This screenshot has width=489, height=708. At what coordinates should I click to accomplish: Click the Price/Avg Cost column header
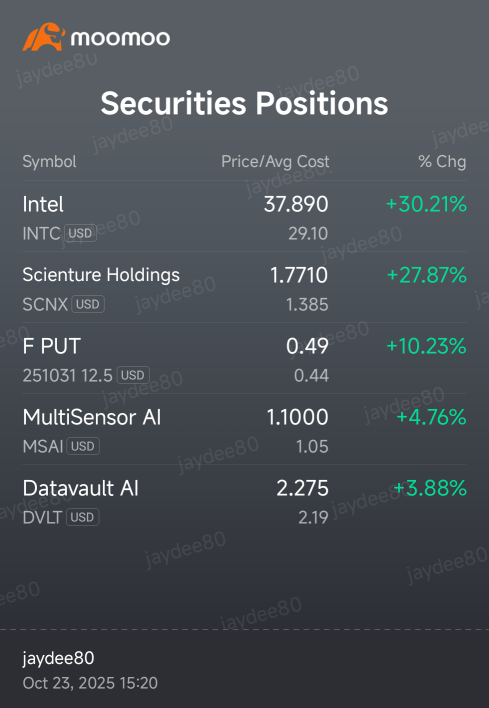(275, 162)
